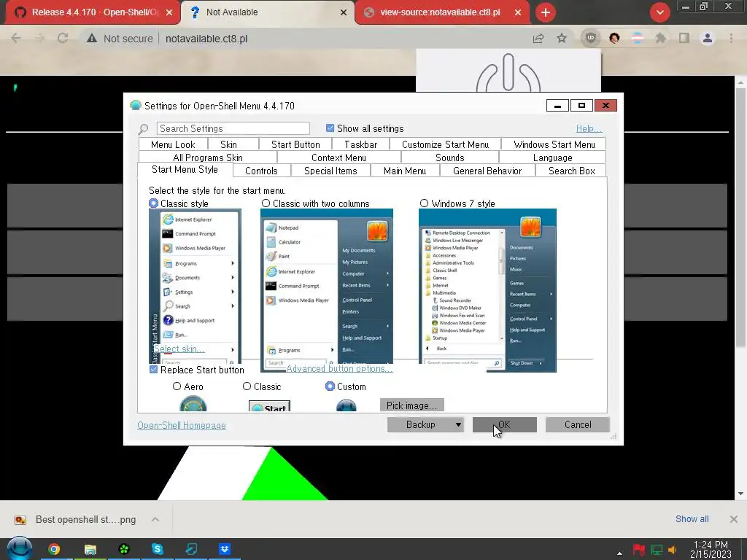Viewport: 747px width, 560px height.
Task: Switch to the view-source:notavailable.ct8.pl tab
Action: coord(440,12)
